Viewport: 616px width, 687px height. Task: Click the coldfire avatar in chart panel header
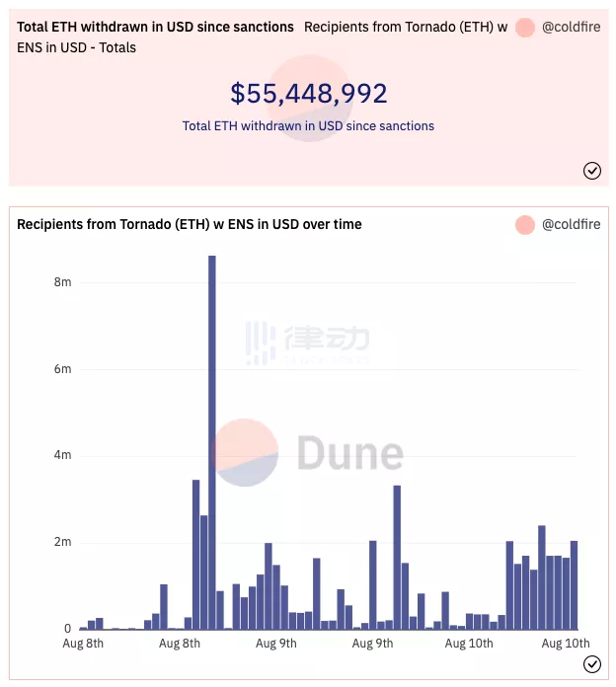(x=525, y=225)
